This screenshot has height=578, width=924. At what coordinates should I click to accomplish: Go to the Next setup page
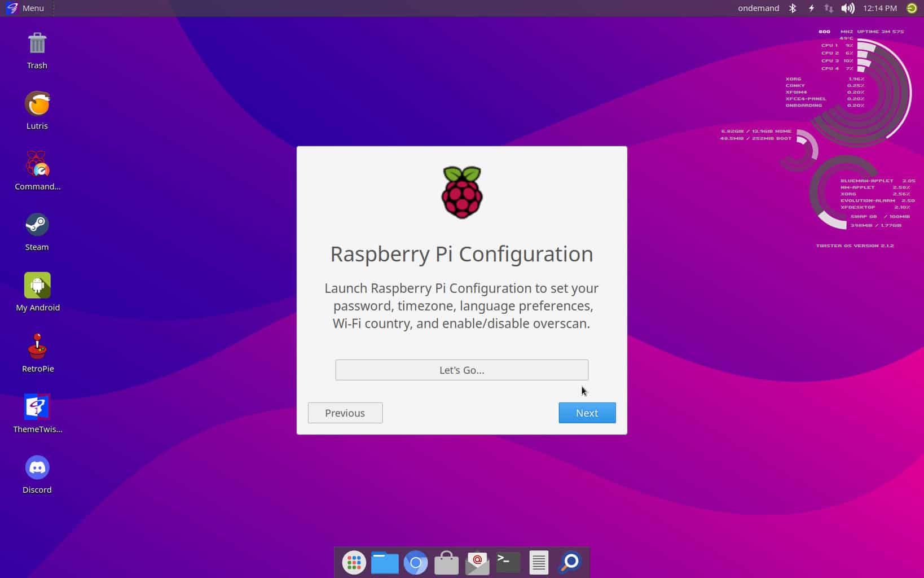(587, 413)
